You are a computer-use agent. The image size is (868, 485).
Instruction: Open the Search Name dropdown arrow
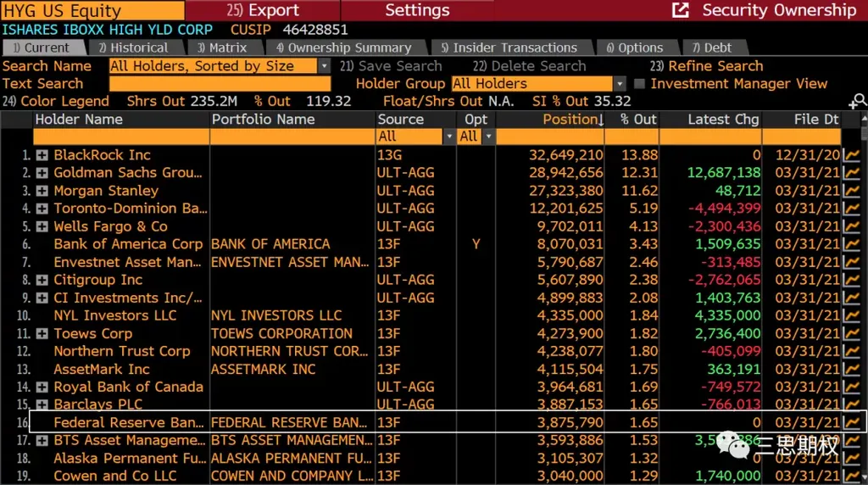coord(325,66)
